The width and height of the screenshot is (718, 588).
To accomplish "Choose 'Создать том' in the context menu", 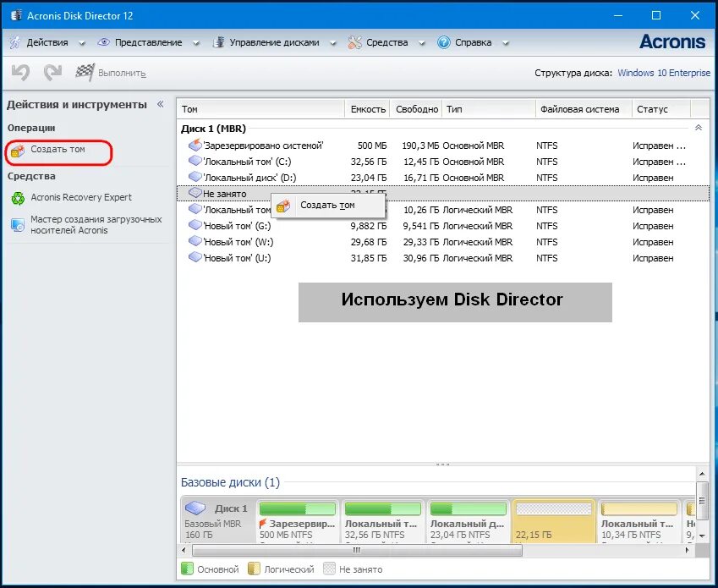I will point(328,205).
